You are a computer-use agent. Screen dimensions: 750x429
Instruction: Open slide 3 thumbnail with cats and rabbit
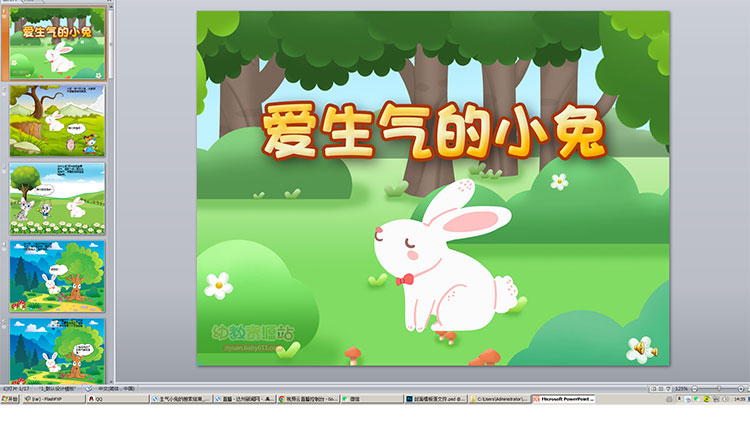(x=57, y=198)
